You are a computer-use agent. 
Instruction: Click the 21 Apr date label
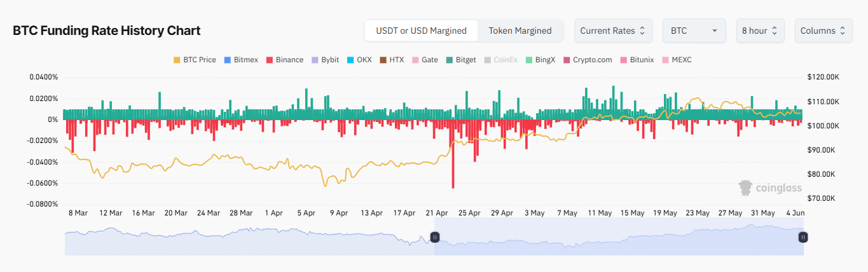pos(437,214)
